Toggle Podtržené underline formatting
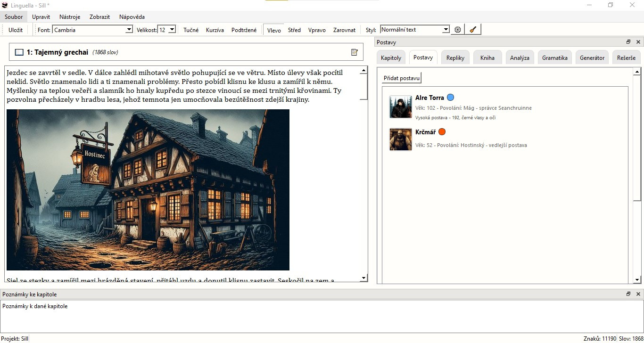Image resolution: width=644 pixels, height=343 pixels. (244, 30)
